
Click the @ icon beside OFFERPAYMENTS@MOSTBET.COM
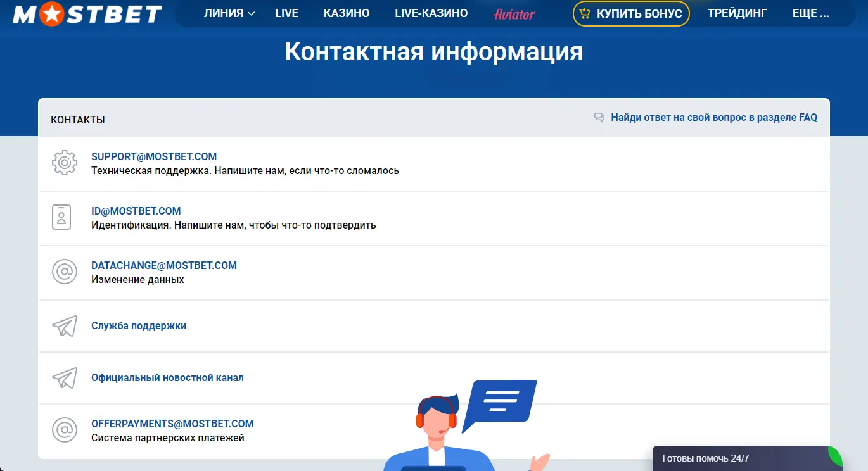pyautogui.click(x=64, y=430)
